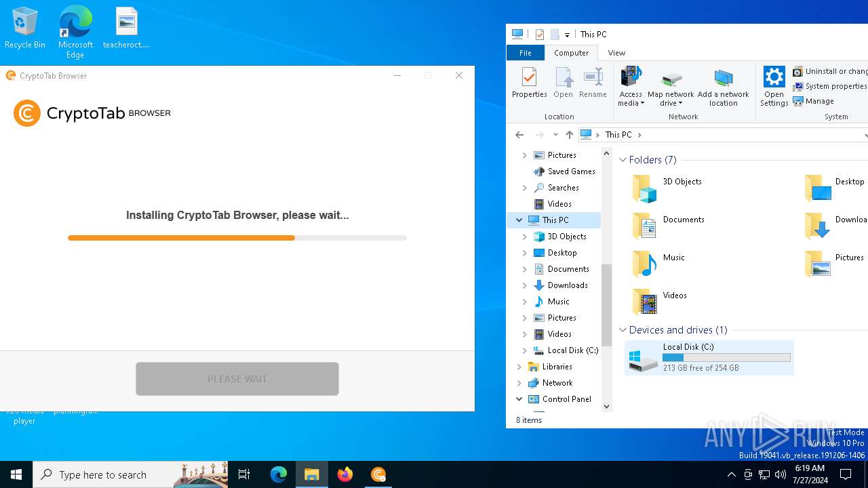
Task: Select the Local Disk (C:) drive
Action: (x=709, y=357)
